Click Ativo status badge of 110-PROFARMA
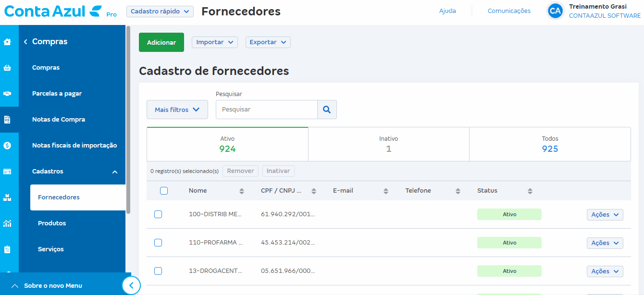Screen dimensions: 644x295 pos(509,243)
